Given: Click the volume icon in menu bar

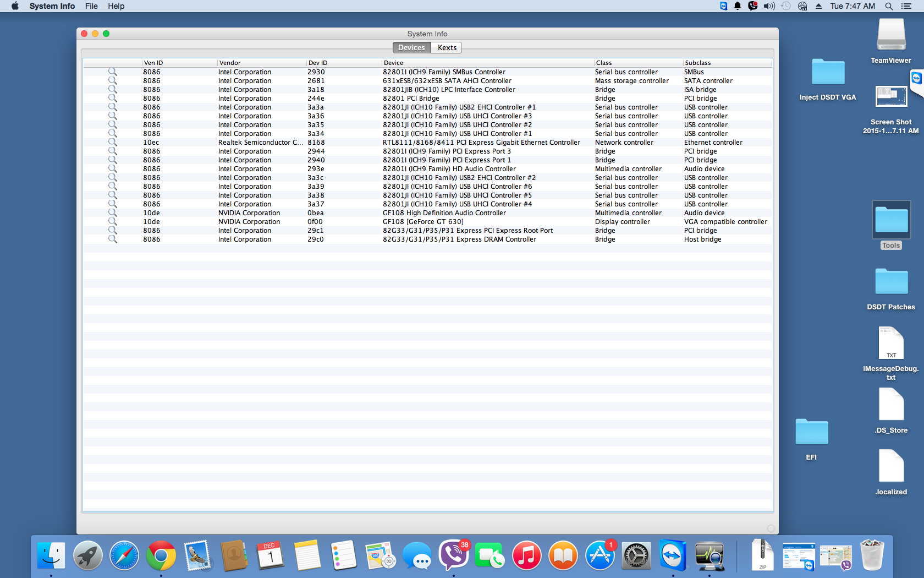Looking at the screenshot, I should coord(769,6).
